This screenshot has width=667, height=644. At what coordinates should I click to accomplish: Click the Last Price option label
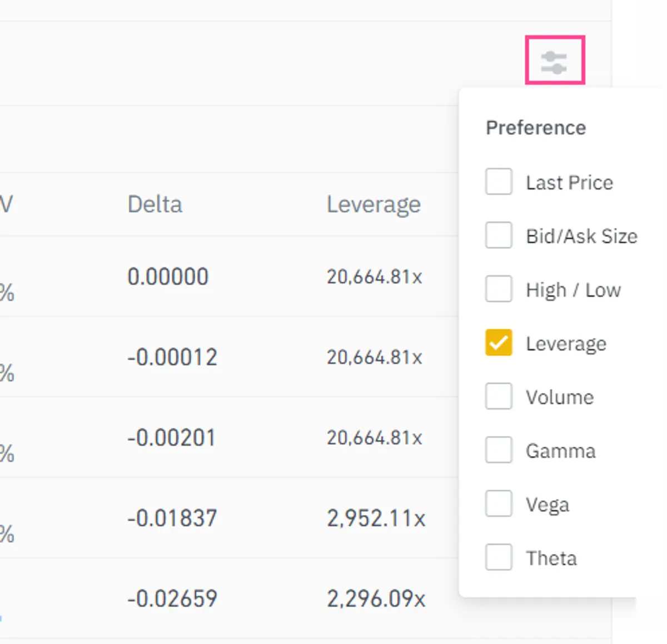click(570, 182)
